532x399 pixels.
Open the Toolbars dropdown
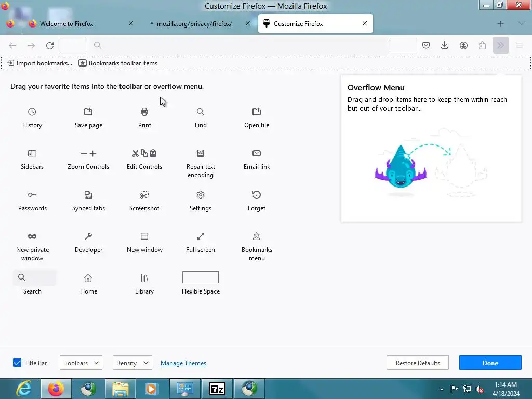coord(81,363)
